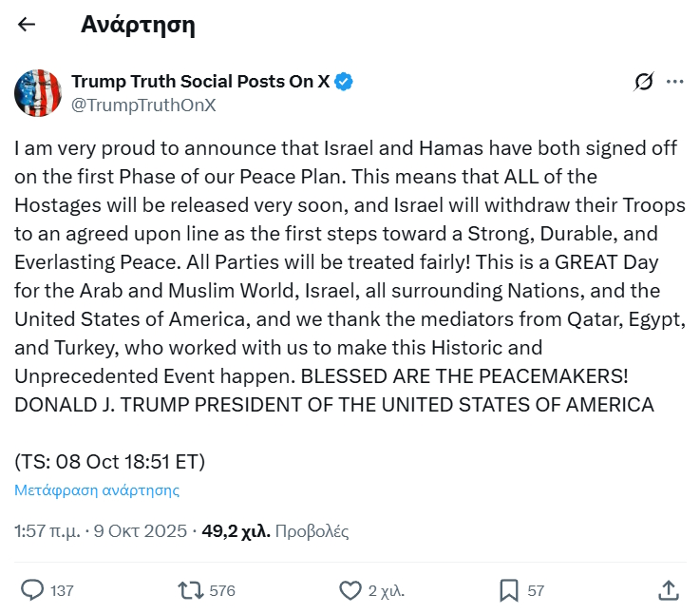Click the blue verified badge
This screenshot has height=614, width=700.
click(x=344, y=82)
